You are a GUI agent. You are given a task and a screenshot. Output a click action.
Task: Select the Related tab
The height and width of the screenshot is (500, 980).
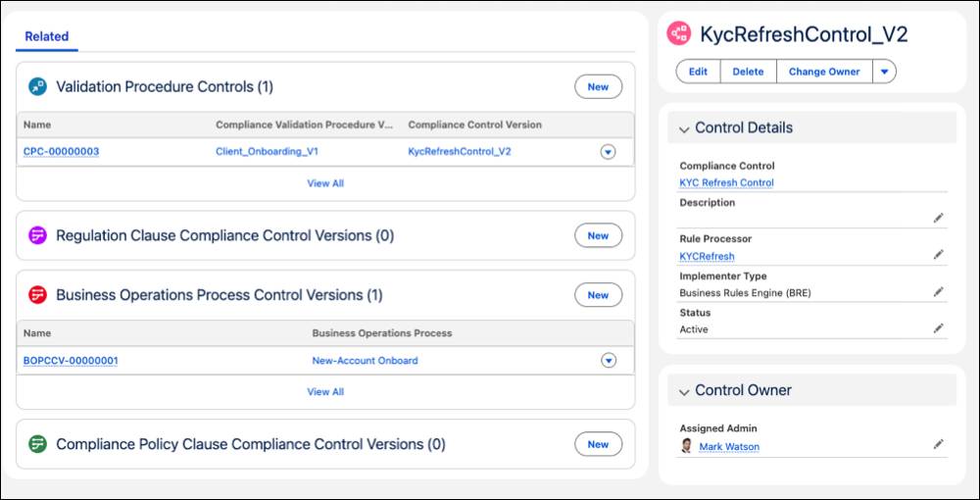point(46,36)
